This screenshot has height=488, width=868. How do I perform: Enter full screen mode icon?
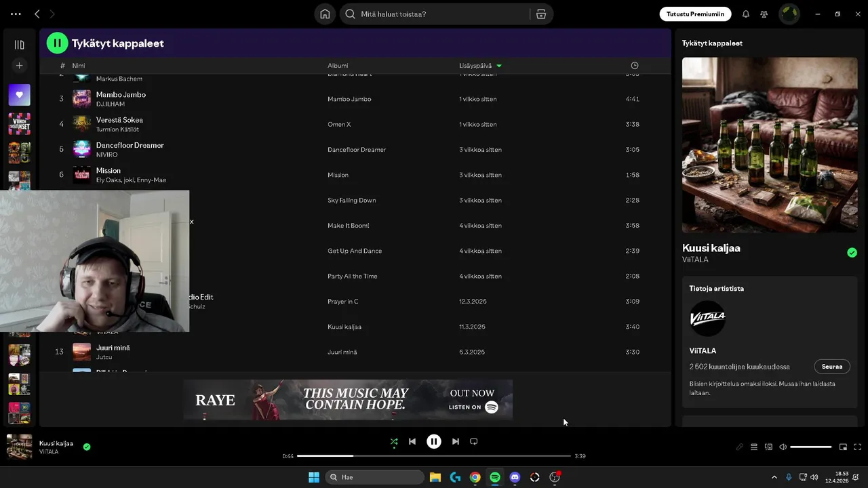click(x=857, y=447)
